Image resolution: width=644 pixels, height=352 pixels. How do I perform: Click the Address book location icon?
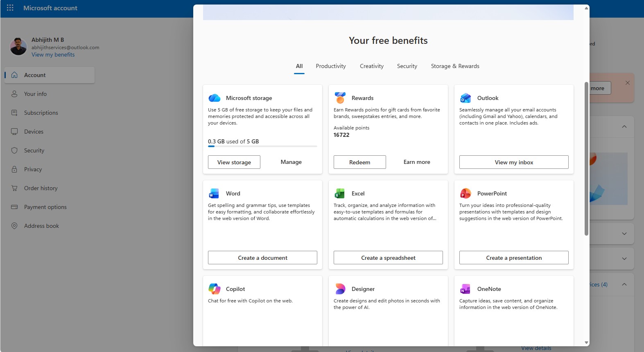[14, 226]
